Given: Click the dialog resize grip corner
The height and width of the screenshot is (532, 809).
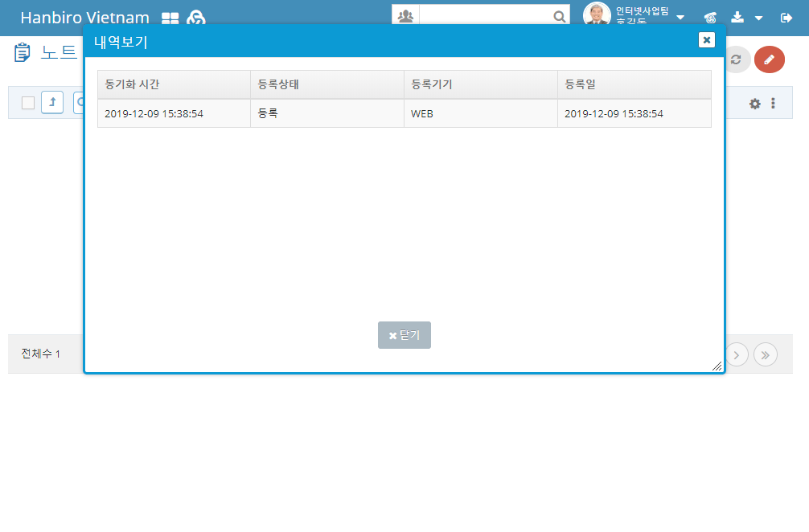Looking at the screenshot, I should click(x=717, y=366).
